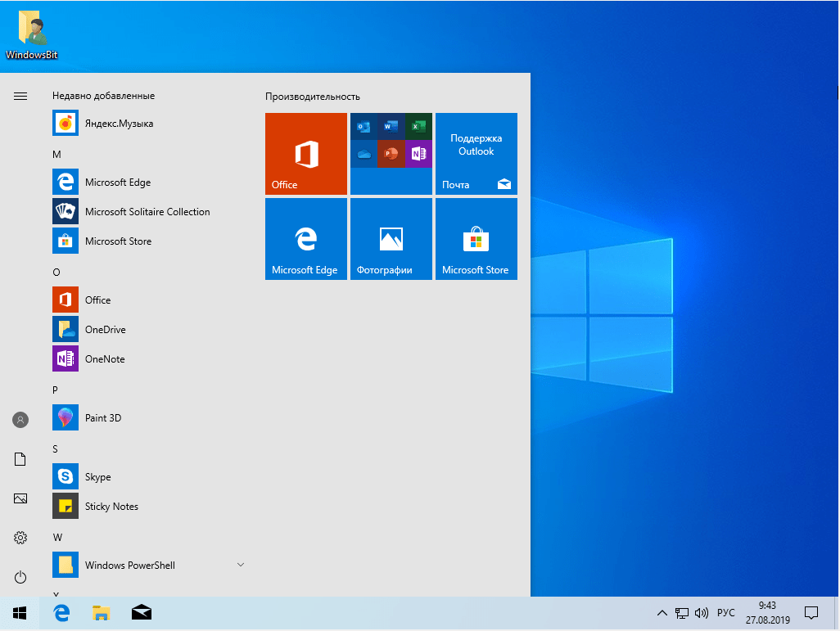The height and width of the screenshot is (631, 840).
Task: Launch Office from its orange tile
Action: [x=305, y=154]
